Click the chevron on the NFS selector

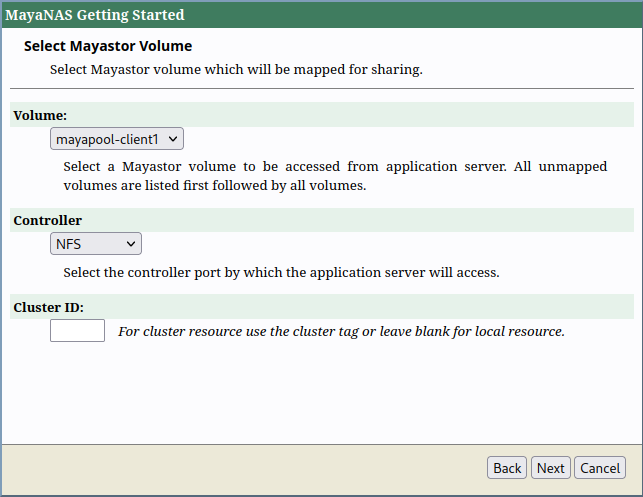[x=130, y=243]
